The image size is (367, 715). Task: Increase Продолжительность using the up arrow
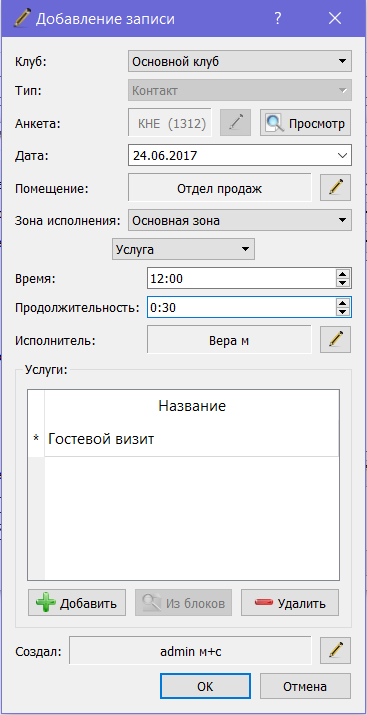[343, 303]
